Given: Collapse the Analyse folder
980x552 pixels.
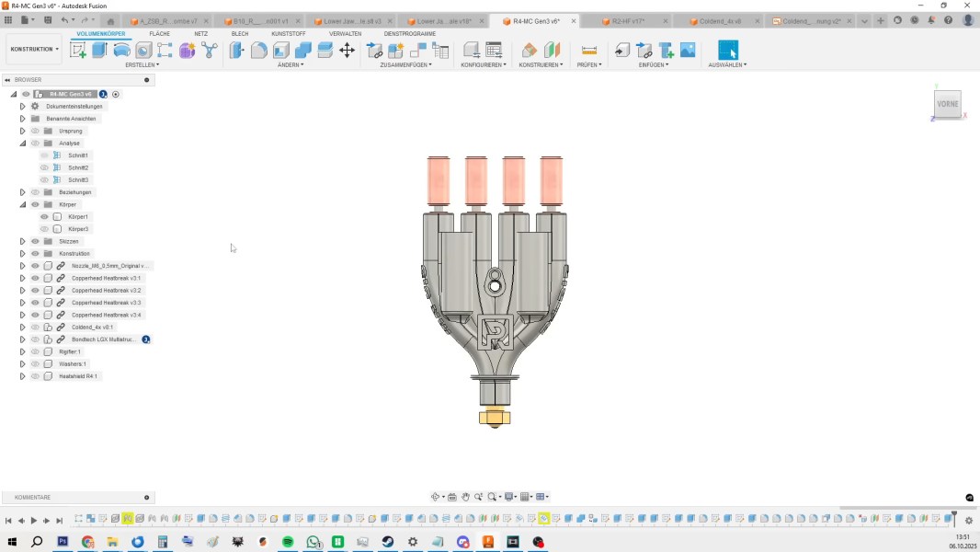Looking at the screenshot, I should point(23,144).
